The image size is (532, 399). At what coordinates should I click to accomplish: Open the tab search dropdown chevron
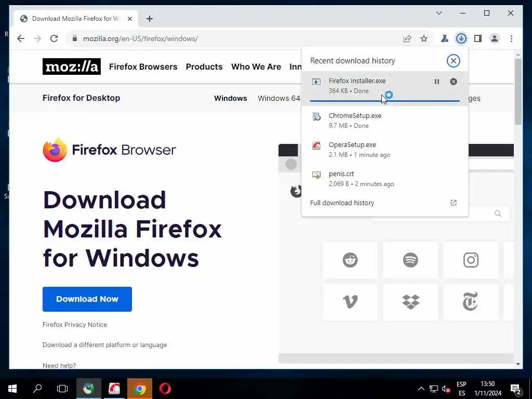click(438, 13)
